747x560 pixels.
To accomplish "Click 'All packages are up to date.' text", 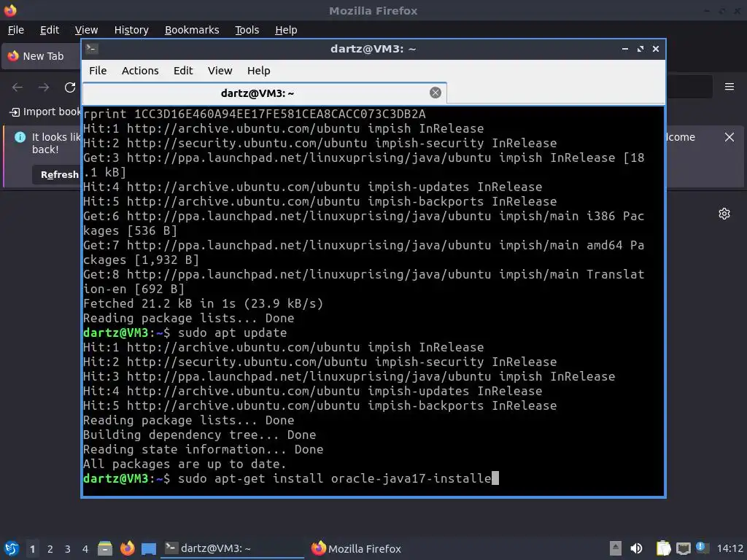I will coord(185,464).
